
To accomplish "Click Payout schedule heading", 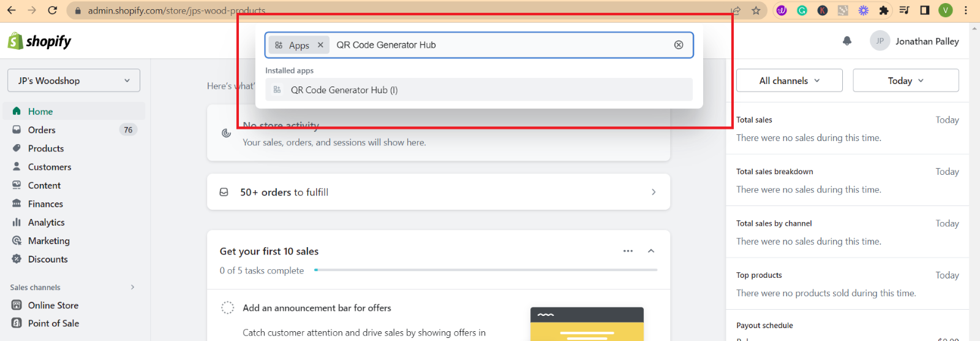I will tap(764, 326).
